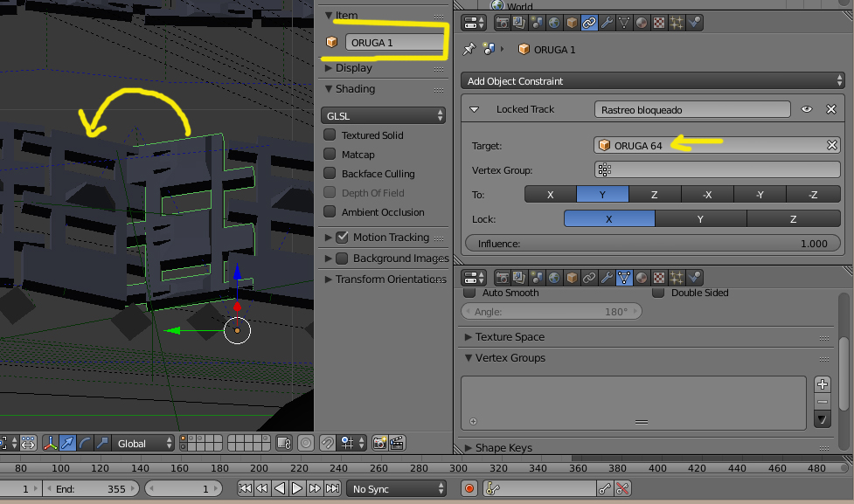The width and height of the screenshot is (854, 504).
Task: Click the ORUGA 1 item name field
Action: coord(395,43)
